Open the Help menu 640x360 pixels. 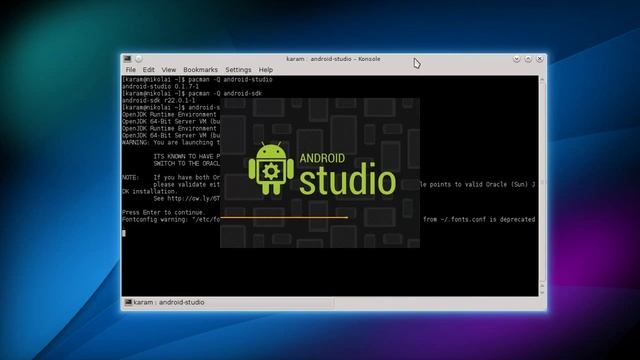click(x=266, y=70)
